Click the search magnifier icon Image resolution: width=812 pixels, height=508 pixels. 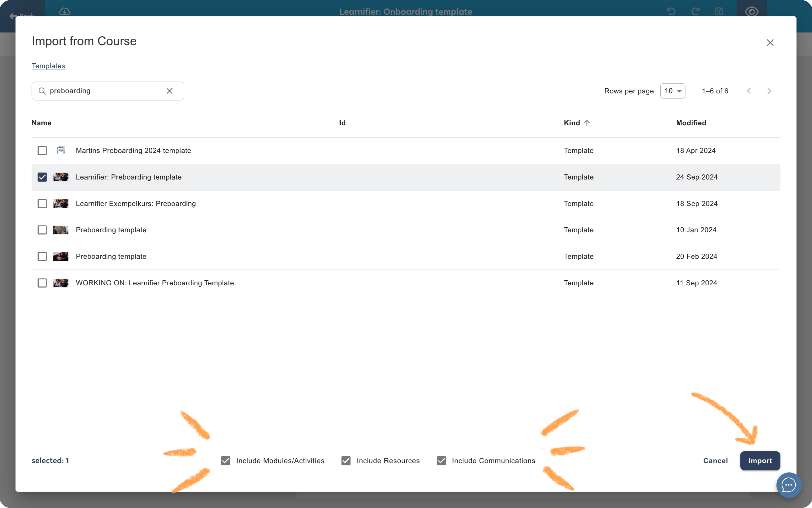[42, 91]
